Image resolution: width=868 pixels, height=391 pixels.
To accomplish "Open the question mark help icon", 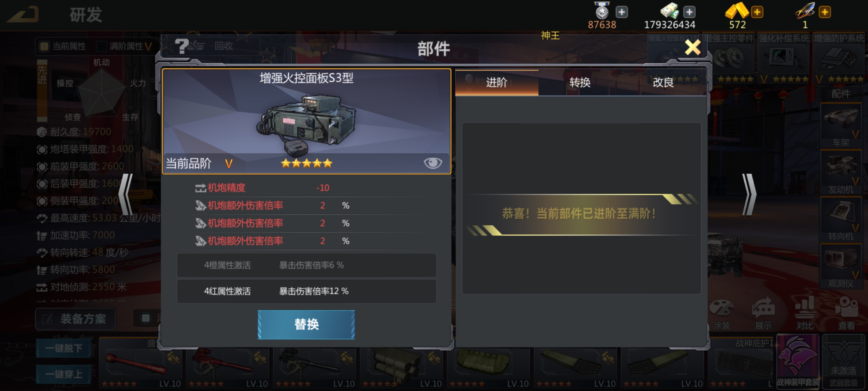I will point(182,46).
